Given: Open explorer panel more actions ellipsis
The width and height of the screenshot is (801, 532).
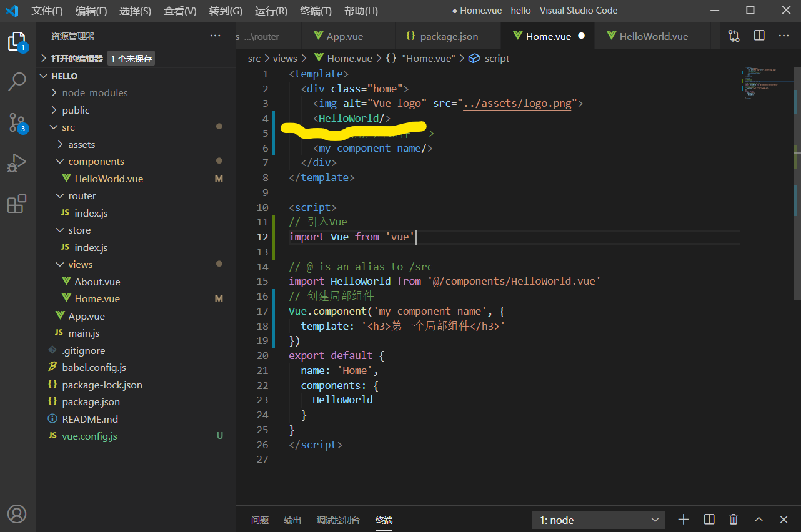Looking at the screenshot, I should (x=216, y=36).
